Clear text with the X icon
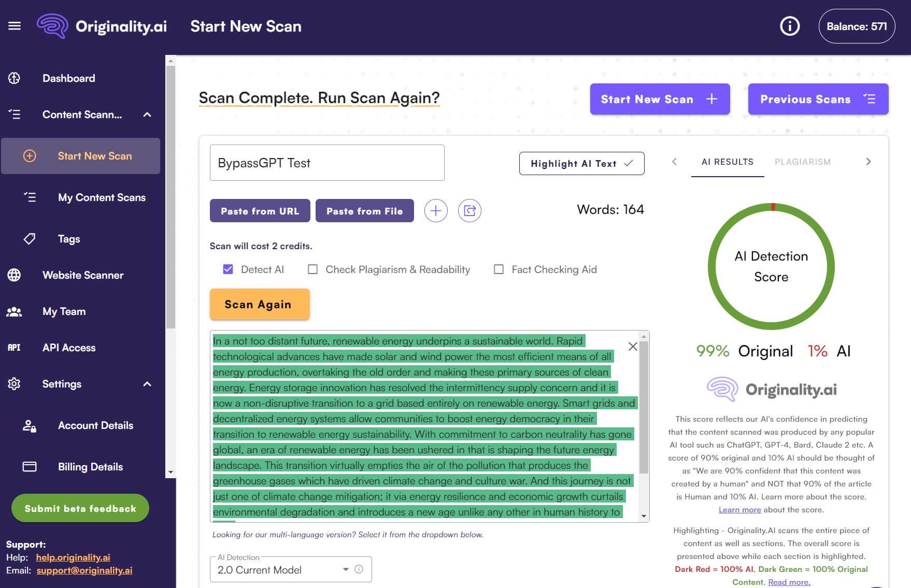This screenshot has width=911, height=588. pyautogui.click(x=633, y=347)
